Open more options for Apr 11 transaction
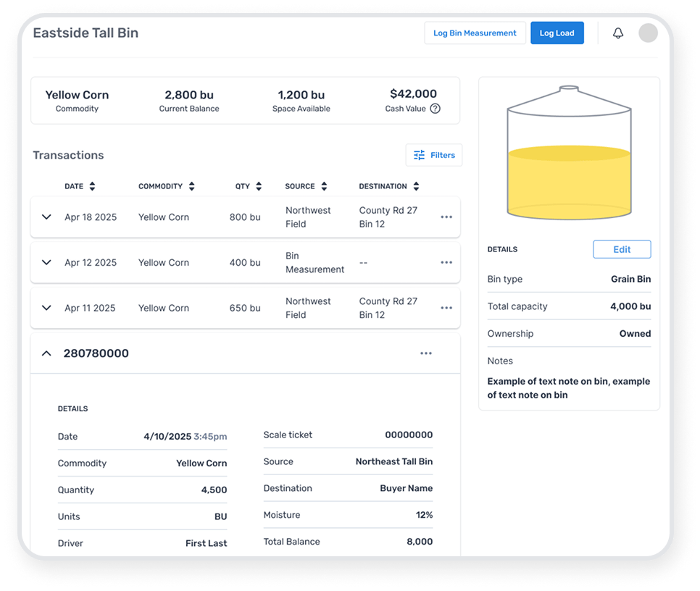 [x=446, y=308]
